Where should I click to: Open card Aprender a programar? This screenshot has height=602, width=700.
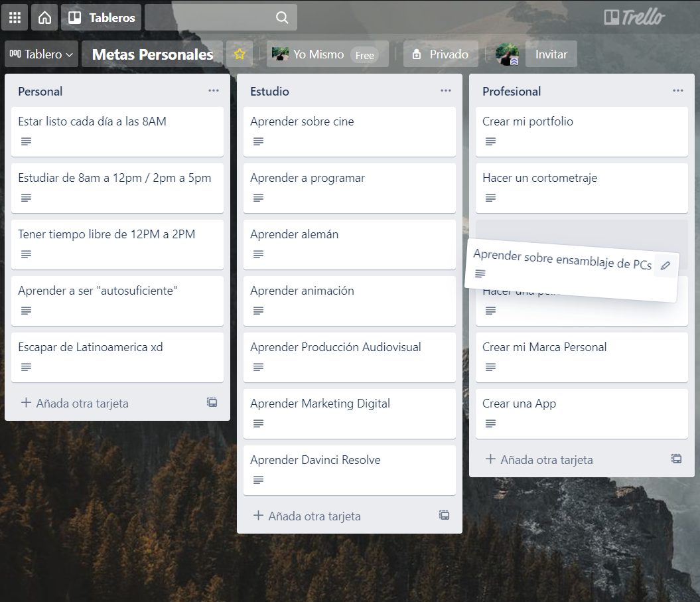point(350,188)
